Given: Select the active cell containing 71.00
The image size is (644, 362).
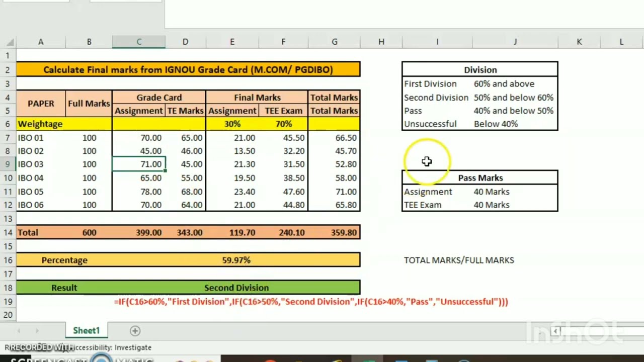Looking at the screenshot, I should pos(139,164).
